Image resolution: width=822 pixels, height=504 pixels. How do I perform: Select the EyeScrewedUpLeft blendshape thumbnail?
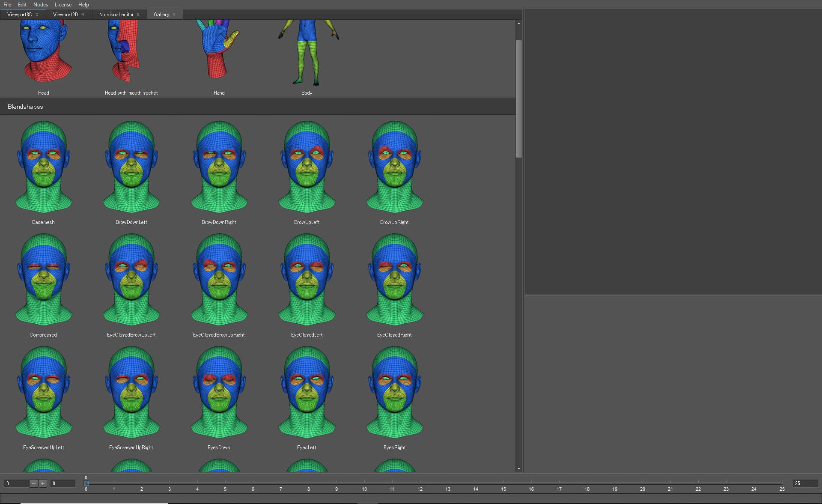44,392
